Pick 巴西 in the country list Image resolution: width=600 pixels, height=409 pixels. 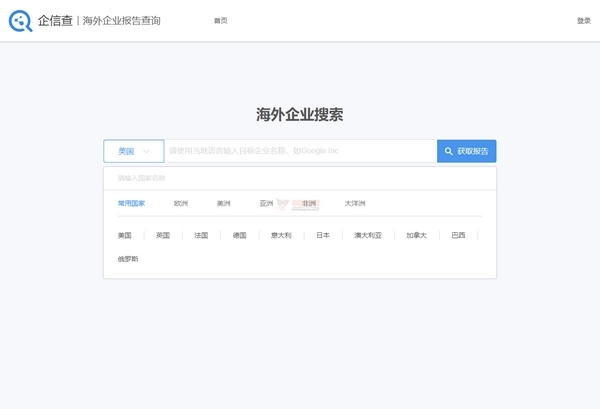[458, 235]
